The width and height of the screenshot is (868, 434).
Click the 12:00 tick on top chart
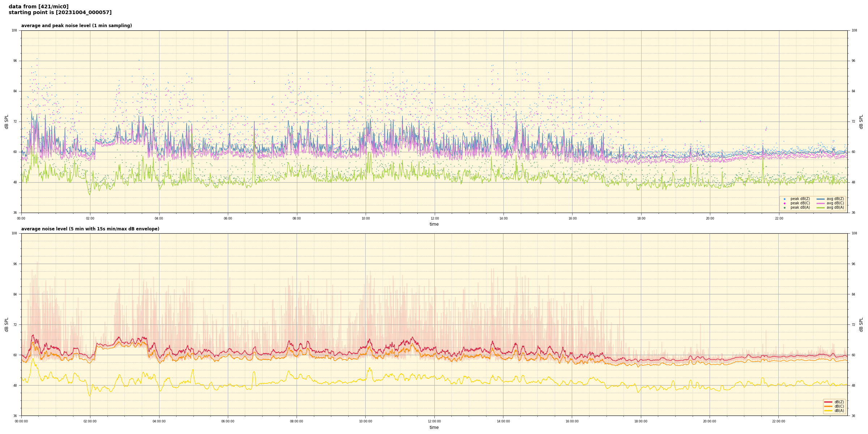[x=434, y=218]
